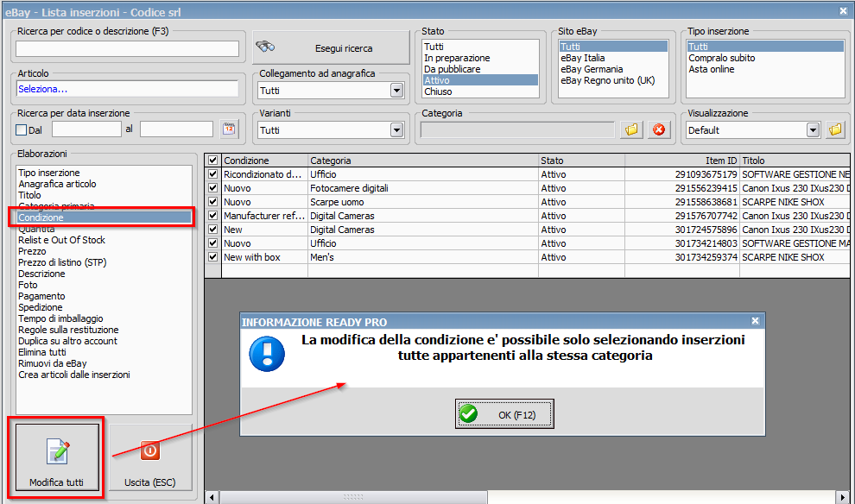Click the green checkmark on OK button
Screen dimensions: 855x504
(468, 413)
